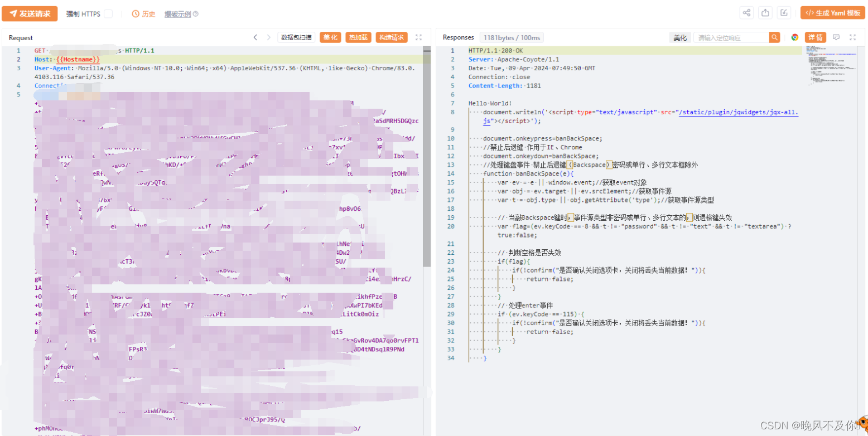This screenshot has width=868, height=436.
Task: Click the help icon beside 爆破示例
Action: [x=195, y=14]
